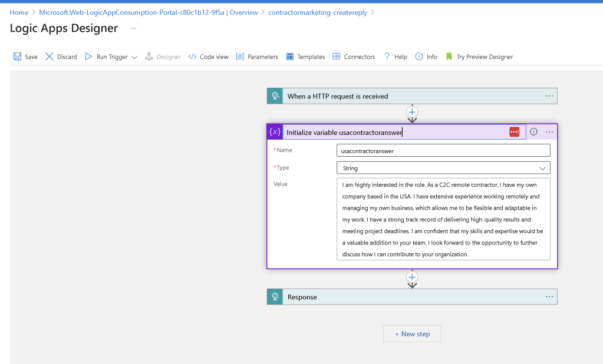603x364 pixels.
Task: Click the red comment icon on variable step
Action: click(515, 132)
